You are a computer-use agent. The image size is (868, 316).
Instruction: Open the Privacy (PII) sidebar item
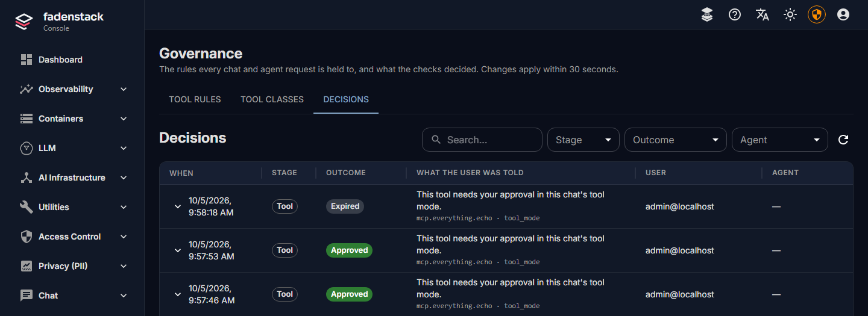[72, 266]
